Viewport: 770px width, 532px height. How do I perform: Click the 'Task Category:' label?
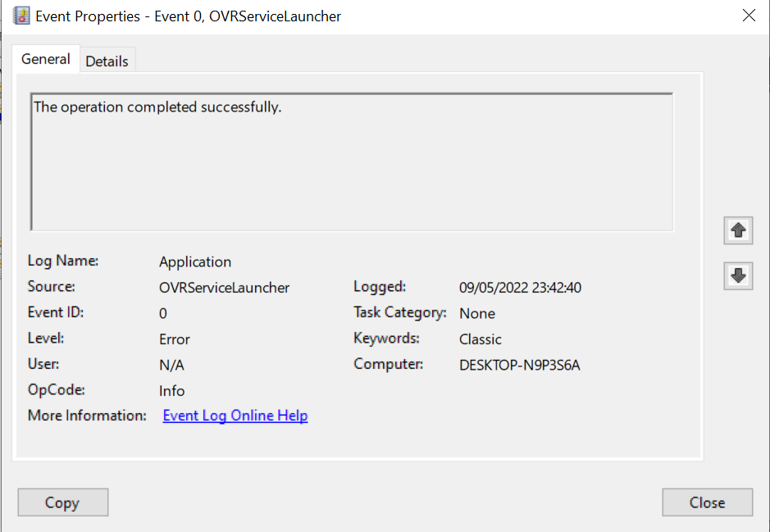click(399, 312)
